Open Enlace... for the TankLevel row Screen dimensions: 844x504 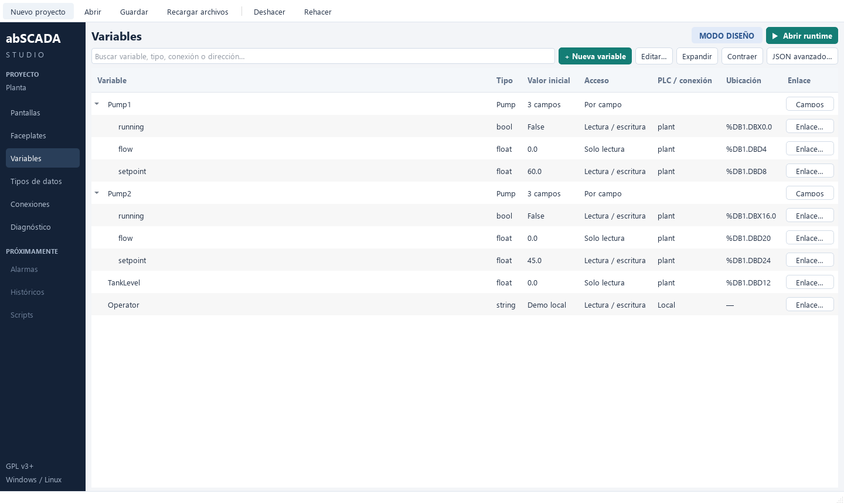tap(810, 282)
